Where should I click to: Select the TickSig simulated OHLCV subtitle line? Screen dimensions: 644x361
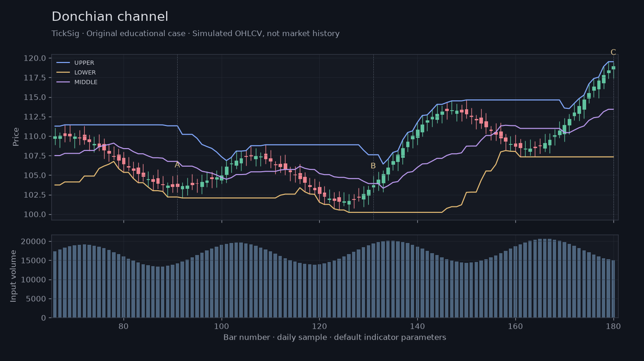pos(195,34)
